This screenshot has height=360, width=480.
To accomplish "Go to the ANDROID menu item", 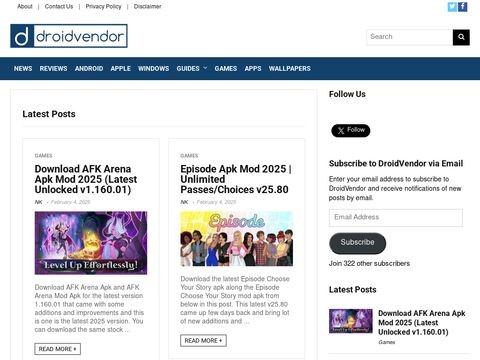I will [89, 68].
